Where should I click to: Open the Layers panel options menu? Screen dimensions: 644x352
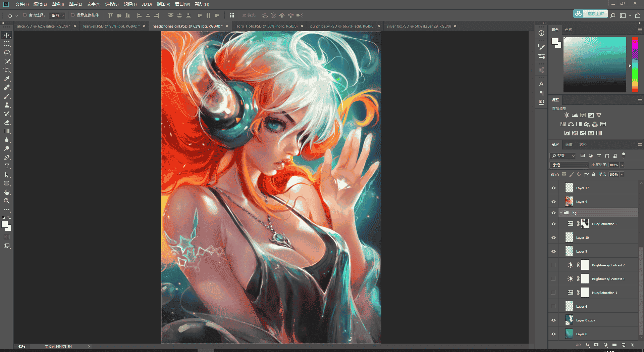pos(640,144)
